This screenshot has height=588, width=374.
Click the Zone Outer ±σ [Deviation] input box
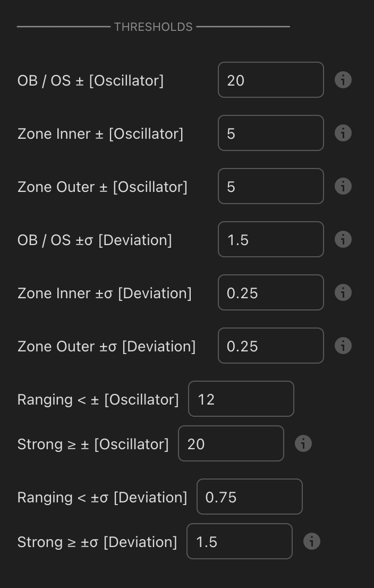pos(270,346)
